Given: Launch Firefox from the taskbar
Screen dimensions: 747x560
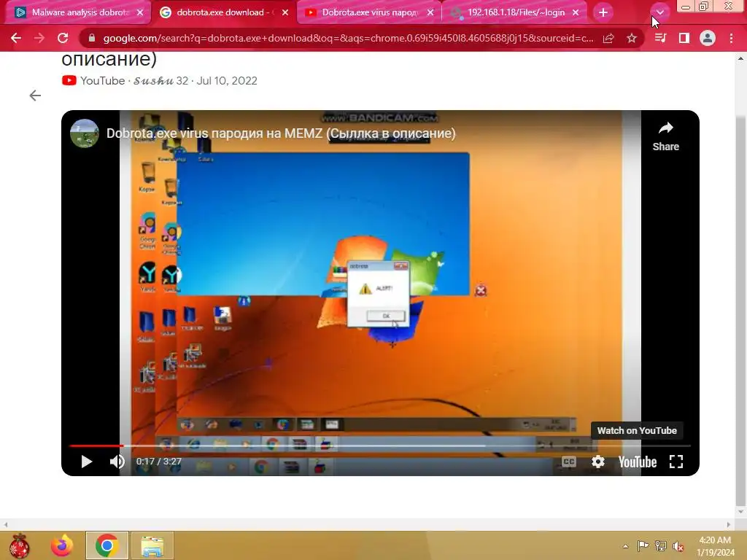Looking at the screenshot, I should pos(63,545).
